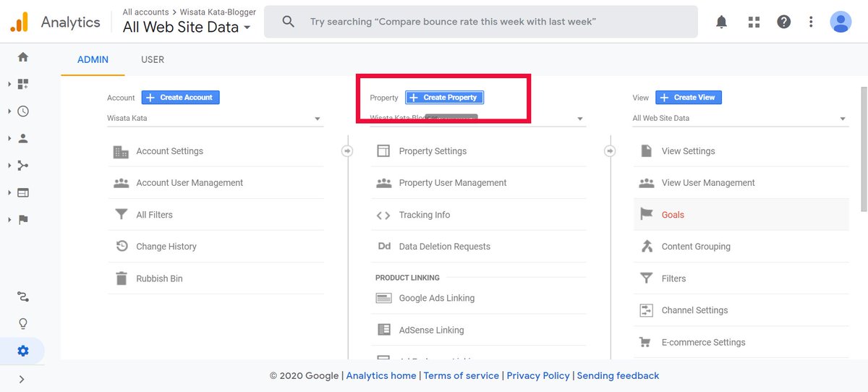Open View Settings
The image size is (868, 392).
point(741,151)
